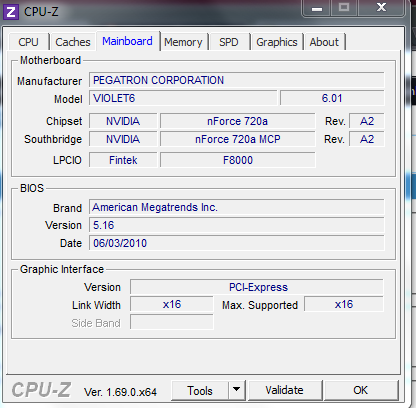Select the BIOS version 5.16 value
Screen dimensions: 416x408
237,225
